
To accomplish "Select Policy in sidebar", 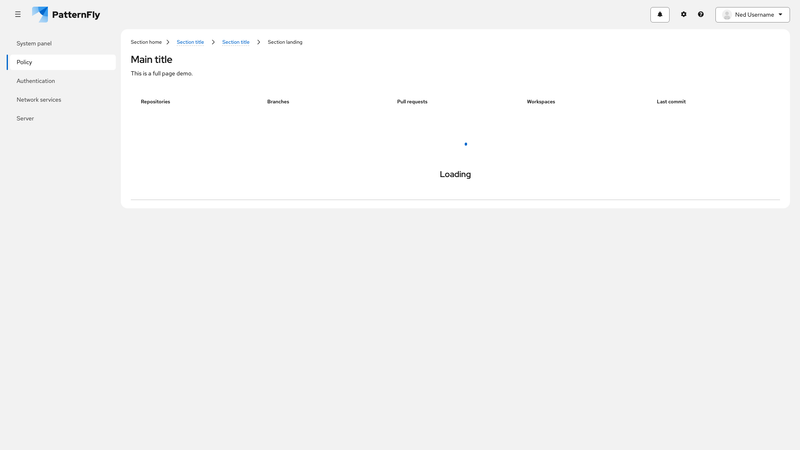I will (x=61, y=62).
